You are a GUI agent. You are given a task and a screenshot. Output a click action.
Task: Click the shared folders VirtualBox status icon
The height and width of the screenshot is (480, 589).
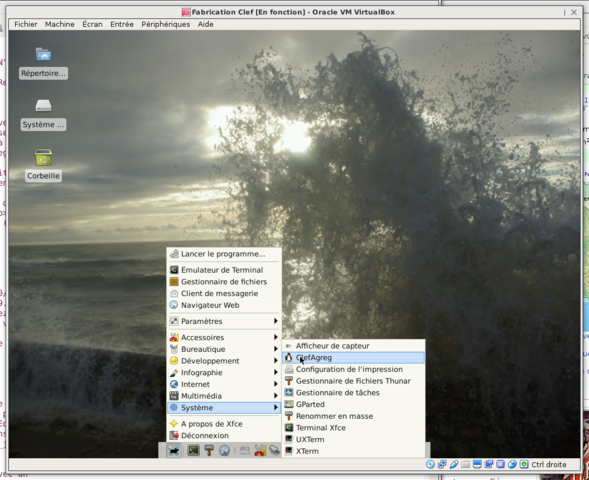click(465, 464)
